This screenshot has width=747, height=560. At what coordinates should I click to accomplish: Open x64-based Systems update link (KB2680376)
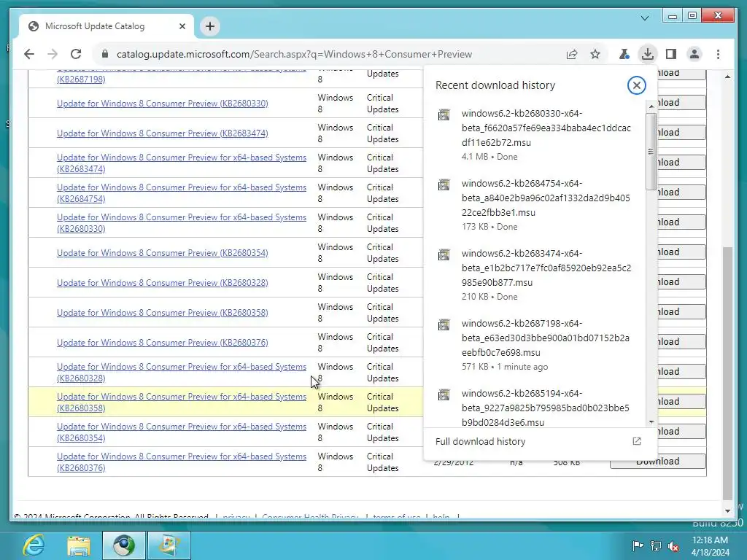click(x=182, y=462)
